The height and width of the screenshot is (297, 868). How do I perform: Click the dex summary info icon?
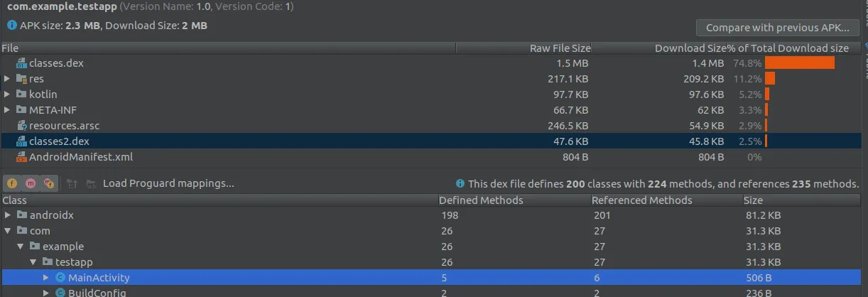(x=460, y=183)
